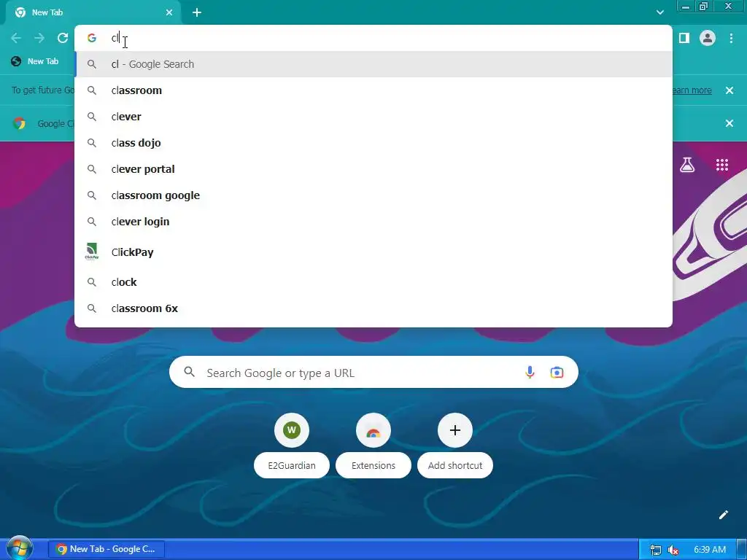Open the profile avatar menu
Image resolution: width=747 pixels, height=560 pixels.
coord(708,38)
